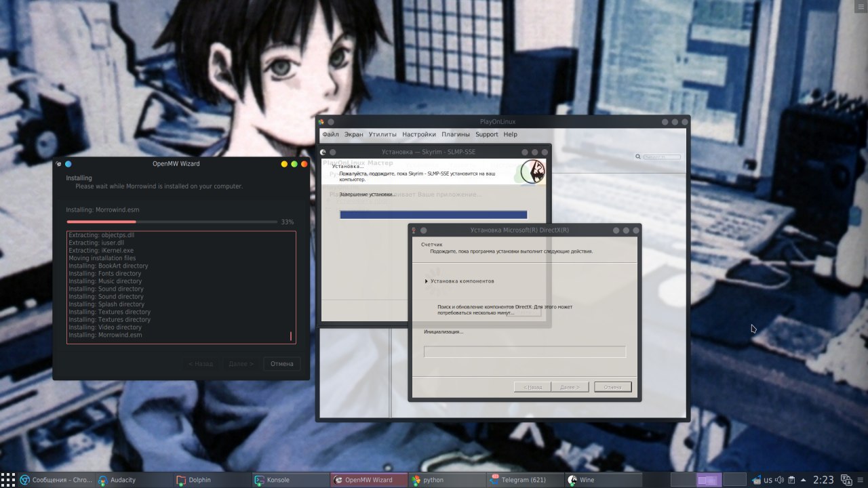868x488 pixels.
Task: Click the magnifier icon in PlayOnLinux
Action: pos(638,157)
